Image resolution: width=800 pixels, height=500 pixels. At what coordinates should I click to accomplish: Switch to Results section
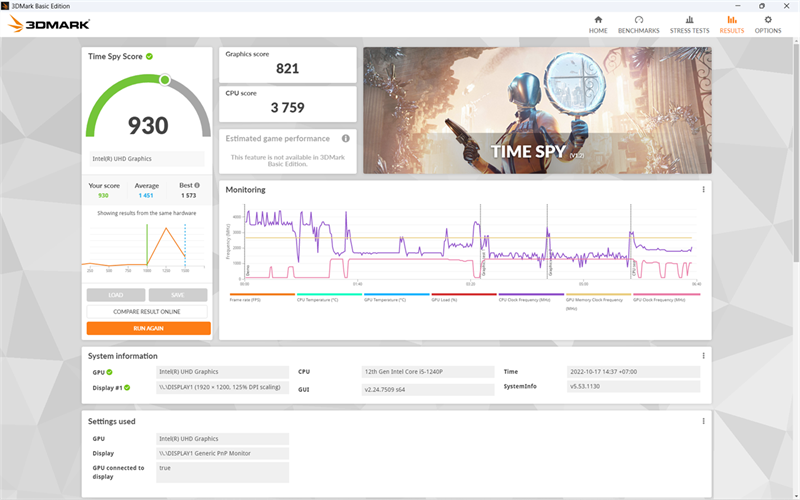coord(732,24)
